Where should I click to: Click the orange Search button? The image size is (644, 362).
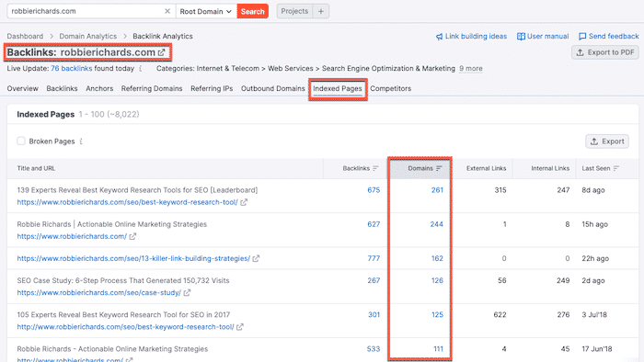click(x=253, y=11)
